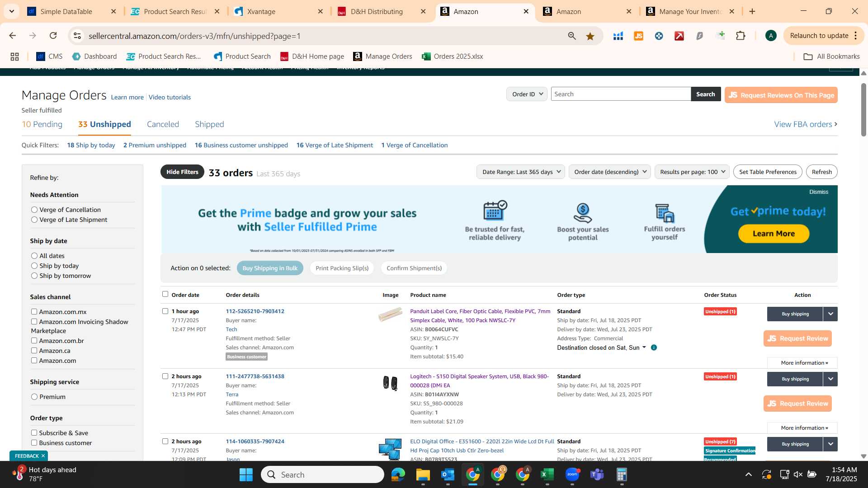Click the bookmark star icon
868x488 pixels.
590,36
